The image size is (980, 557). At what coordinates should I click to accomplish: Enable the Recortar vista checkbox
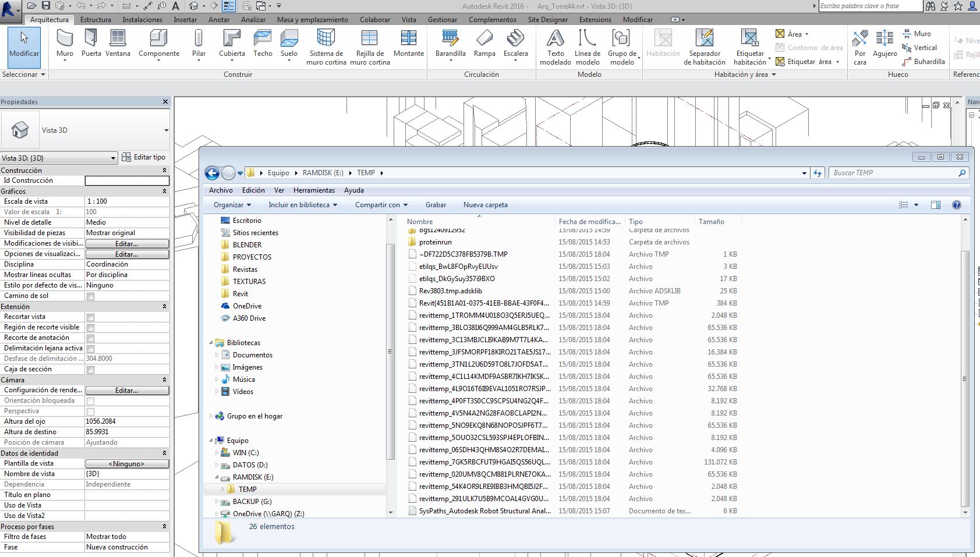(90, 316)
